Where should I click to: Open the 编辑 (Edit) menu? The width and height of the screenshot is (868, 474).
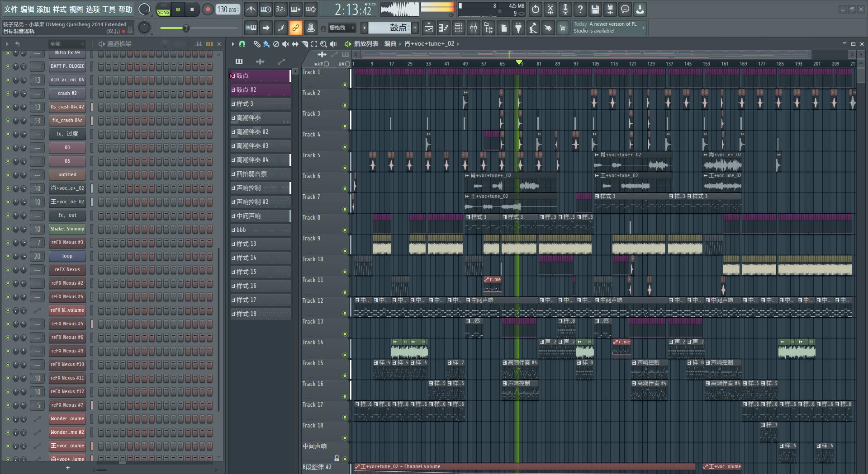[27, 9]
